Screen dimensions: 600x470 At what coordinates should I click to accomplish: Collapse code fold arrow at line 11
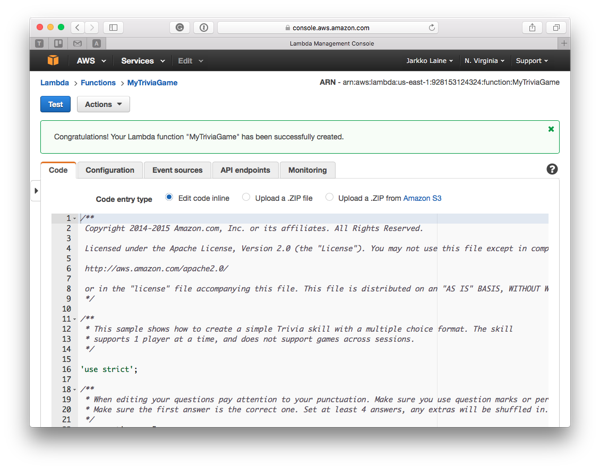[75, 319]
